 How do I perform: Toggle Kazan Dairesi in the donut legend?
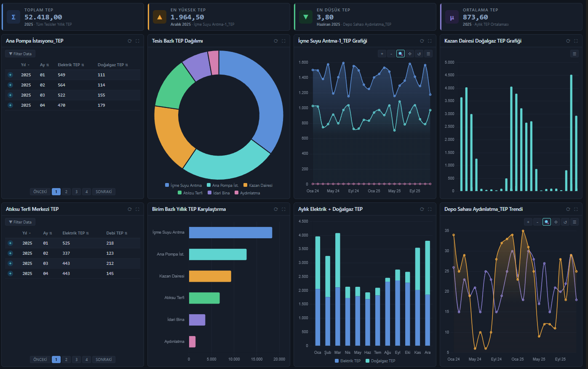(258, 186)
